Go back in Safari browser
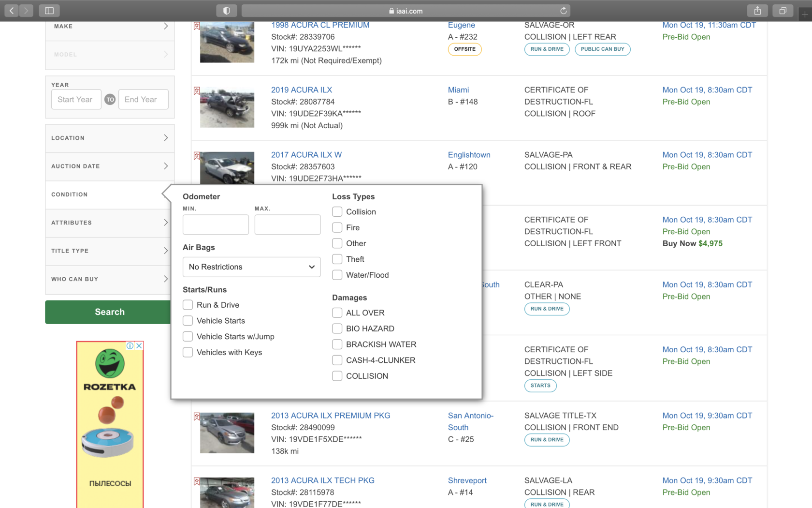The height and width of the screenshot is (508, 812). pyautogui.click(x=12, y=10)
